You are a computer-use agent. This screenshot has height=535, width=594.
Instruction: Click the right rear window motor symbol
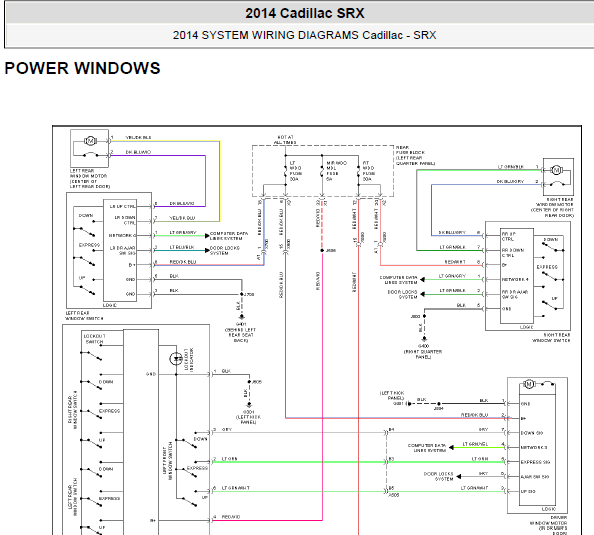556,170
